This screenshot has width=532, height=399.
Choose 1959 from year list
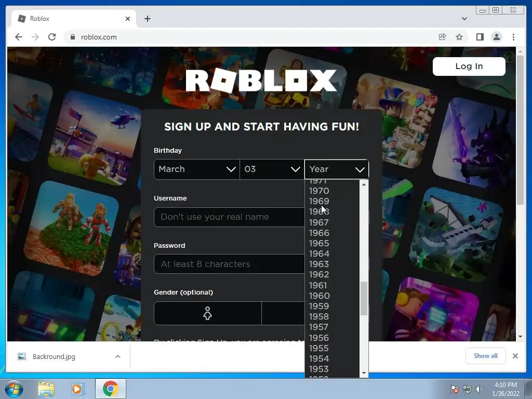click(x=332, y=306)
